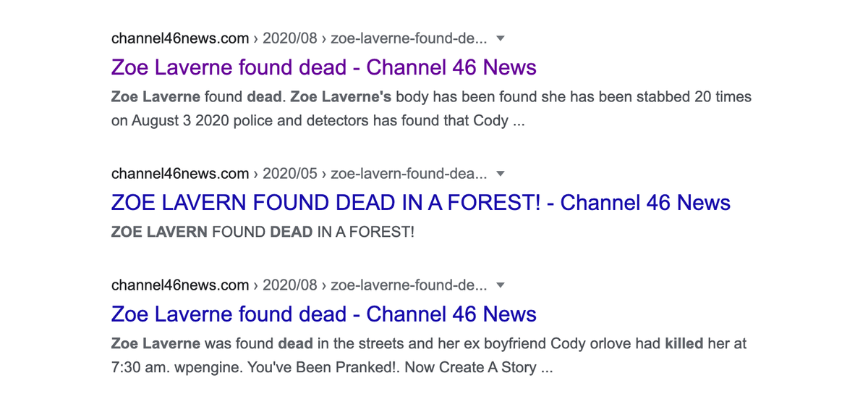The height and width of the screenshot is (407, 868).
Task: Open ZOE LAVERN FOUND DEAD IN A FOREST result
Action: pyautogui.click(x=421, y=202)
